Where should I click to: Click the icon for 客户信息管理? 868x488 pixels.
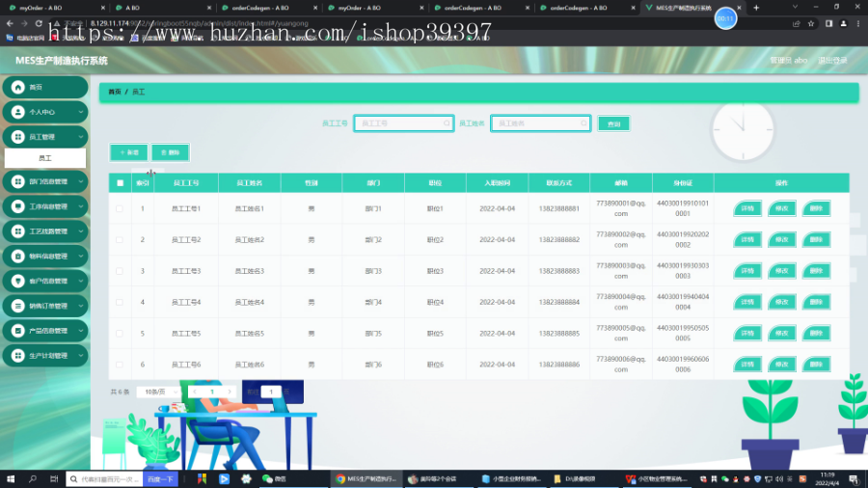pos(17,281)
